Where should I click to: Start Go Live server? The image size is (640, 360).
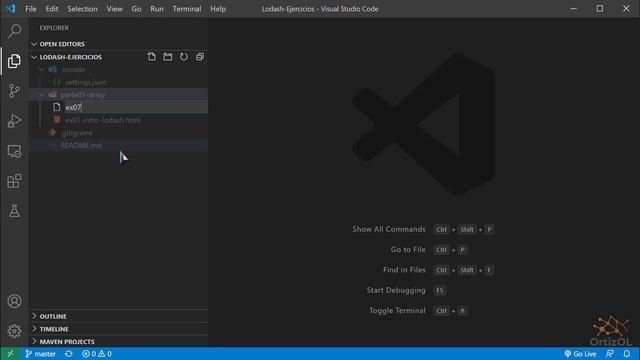click(580, 354)
